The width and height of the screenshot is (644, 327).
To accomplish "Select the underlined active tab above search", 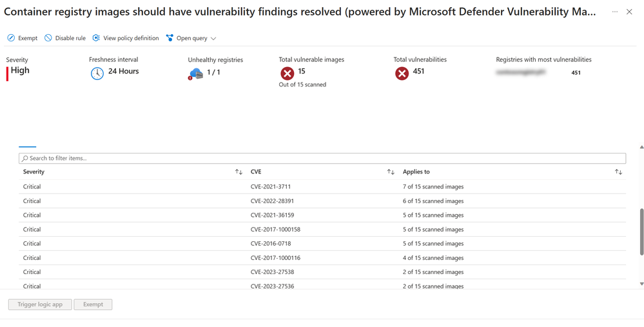I will (x=27, y=143).
